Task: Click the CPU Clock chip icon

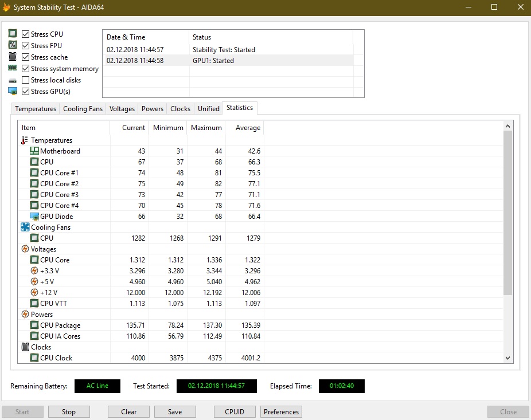Action: click(34, 358)
